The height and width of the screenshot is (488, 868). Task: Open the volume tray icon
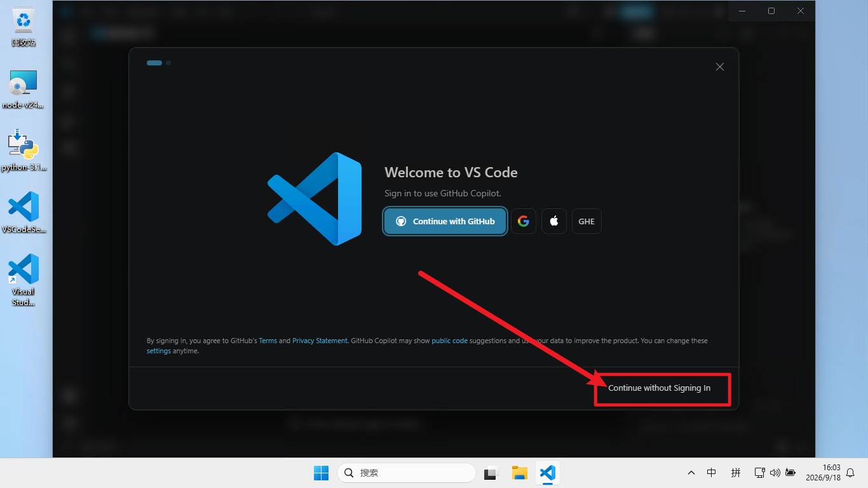coord(775,473)
